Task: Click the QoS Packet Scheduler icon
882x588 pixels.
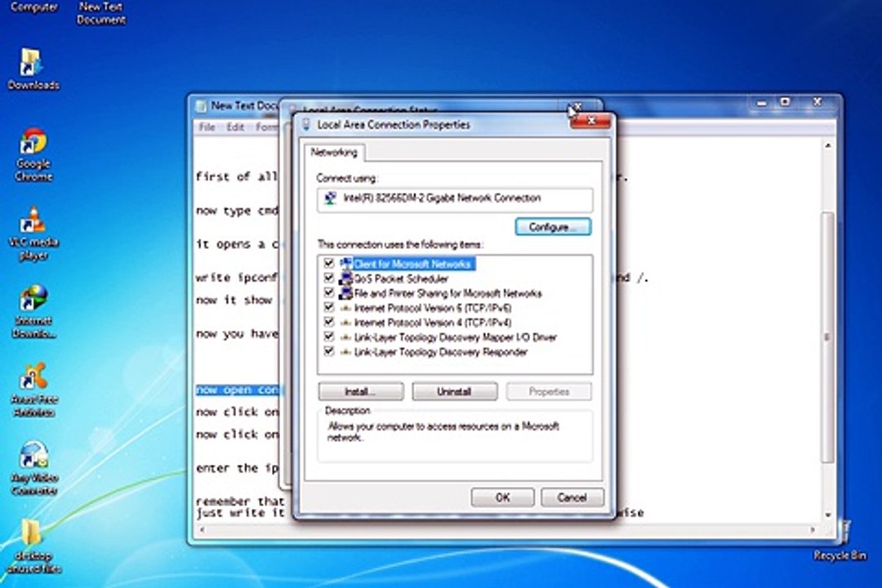Action: pyautogui.click(x=345, y=278)
